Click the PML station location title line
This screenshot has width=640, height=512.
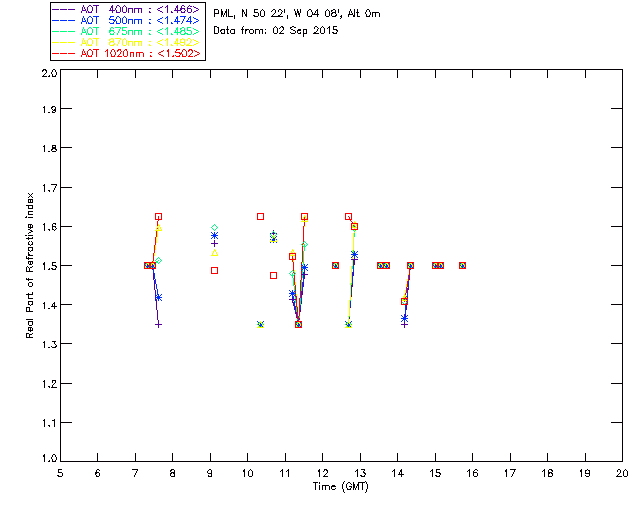pyautogui.click(x=297, y=14)
